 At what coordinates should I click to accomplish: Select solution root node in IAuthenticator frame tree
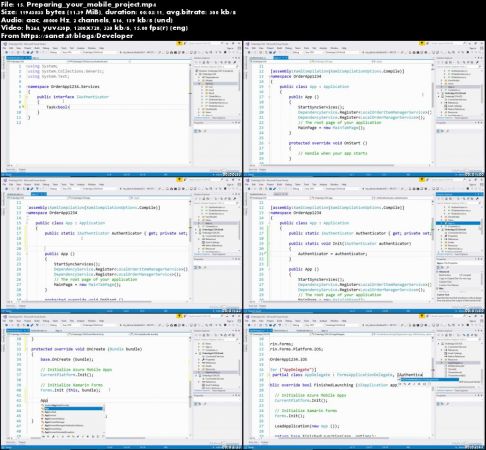pos(215,71)
